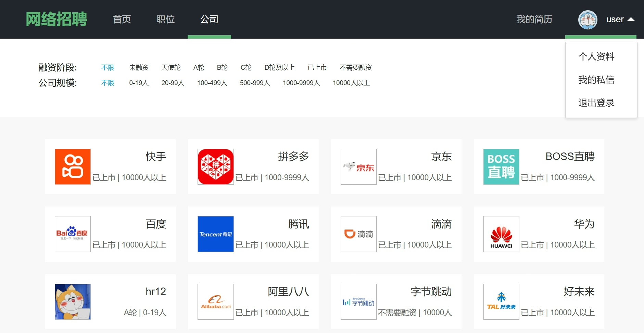Open the 拼多多 company name link
This screenshot has height=333, width=644.
(x=293, y=157)
